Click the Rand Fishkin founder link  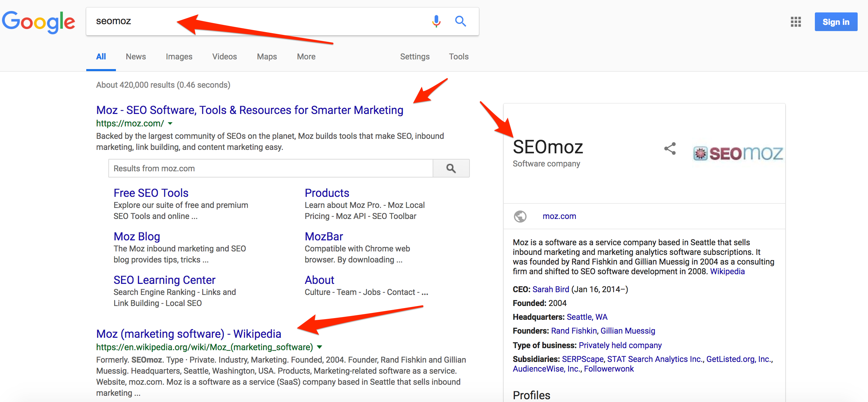(x=573, y=331)
